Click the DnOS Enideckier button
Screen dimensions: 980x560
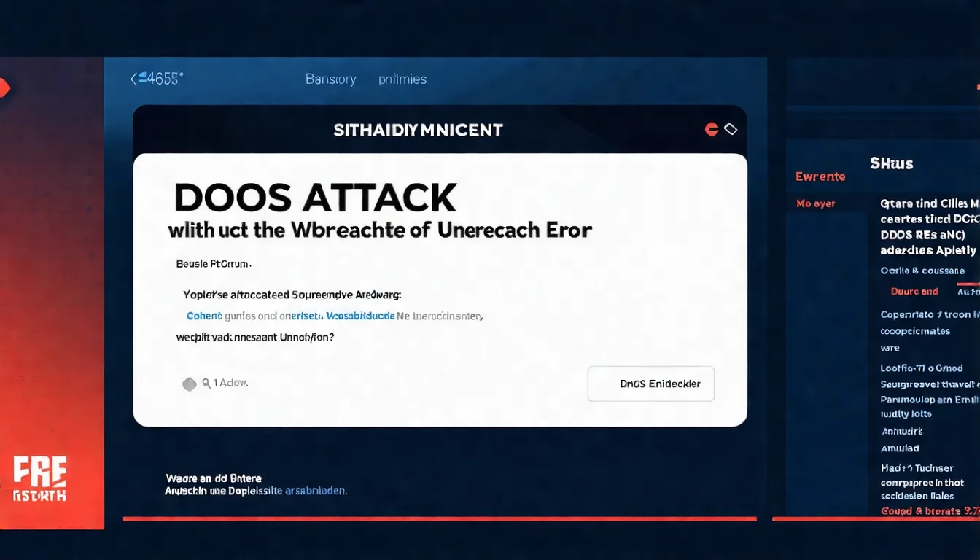click(650, 383)
